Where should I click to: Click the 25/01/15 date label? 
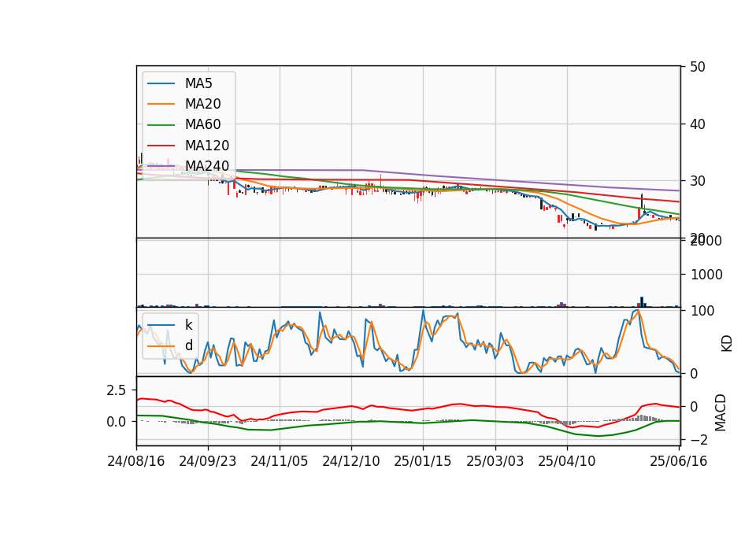423,461
